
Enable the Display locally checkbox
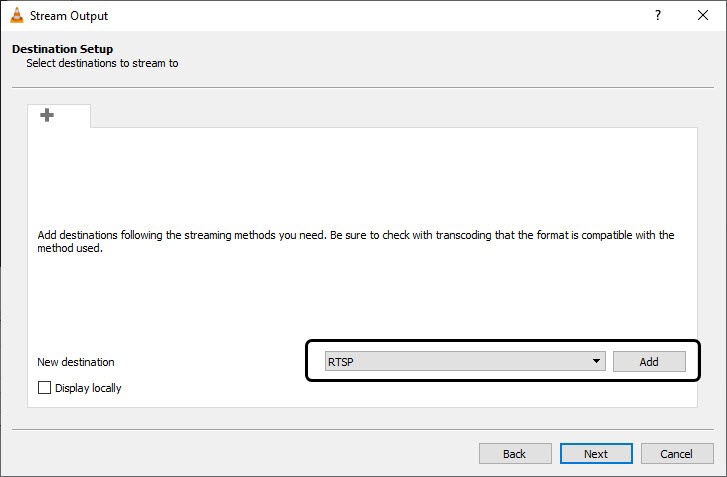coord(44,388)
